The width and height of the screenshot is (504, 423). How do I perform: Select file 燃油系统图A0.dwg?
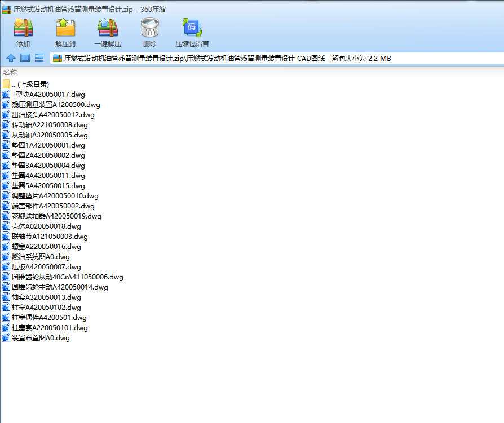(x=36, y=257)
